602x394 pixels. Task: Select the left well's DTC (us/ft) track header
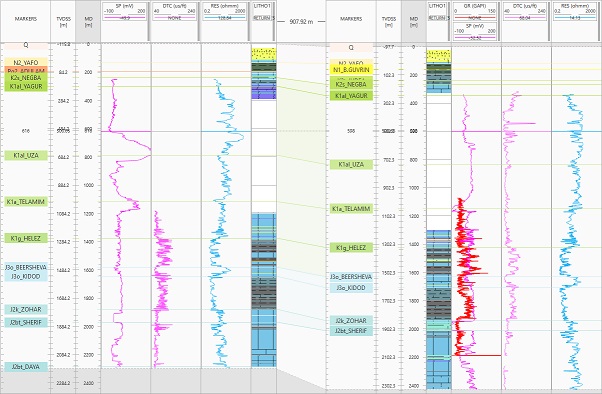click(x=174, y=12)
